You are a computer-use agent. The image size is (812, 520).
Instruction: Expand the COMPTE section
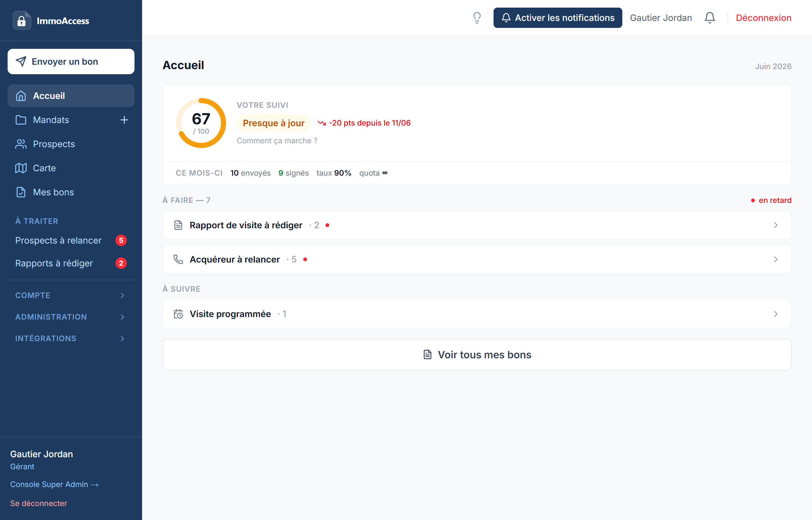tap(71, 296)
